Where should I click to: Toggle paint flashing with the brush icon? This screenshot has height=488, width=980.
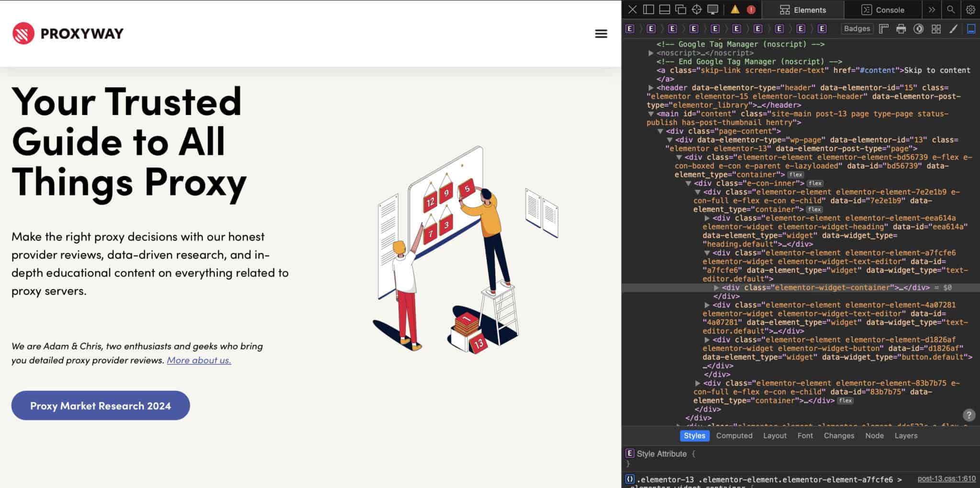(952, 29)
